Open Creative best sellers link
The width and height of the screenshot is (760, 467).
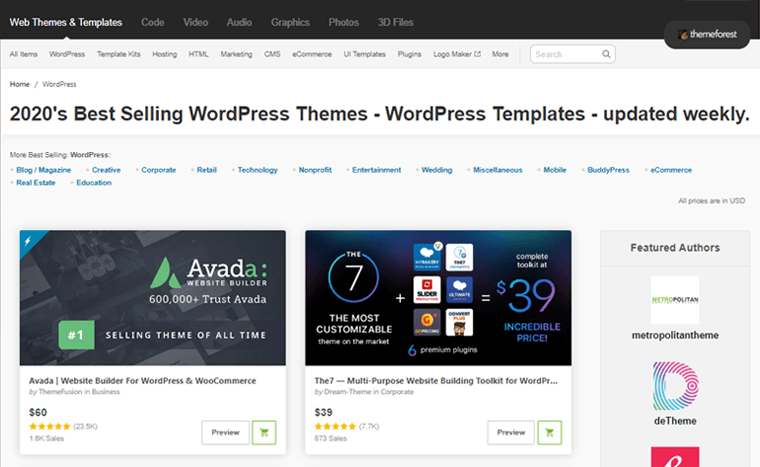(x=106, y=170)
